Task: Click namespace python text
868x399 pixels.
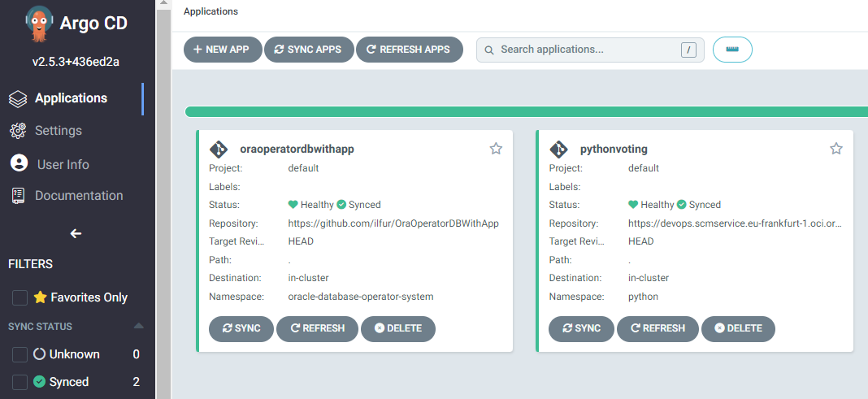Action: pos(643,297)
